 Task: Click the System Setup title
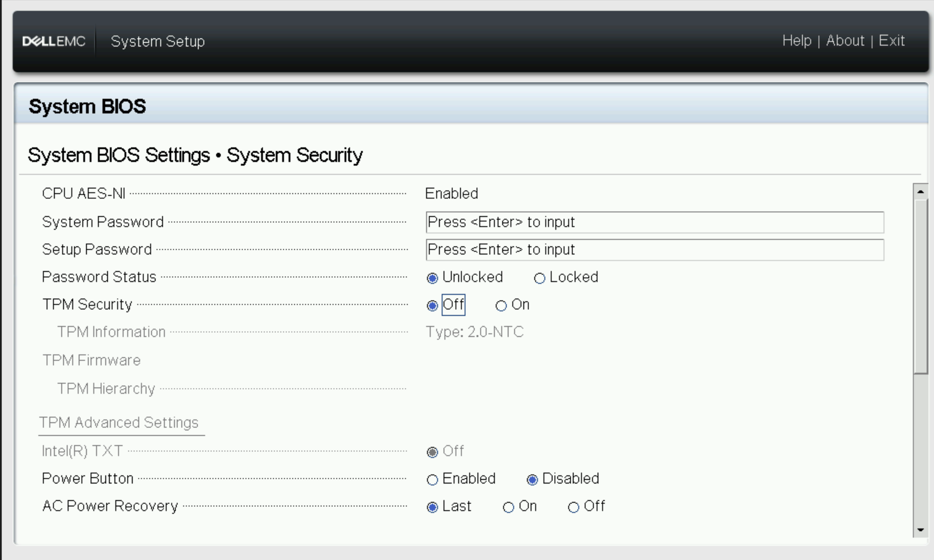pos(158,41)
